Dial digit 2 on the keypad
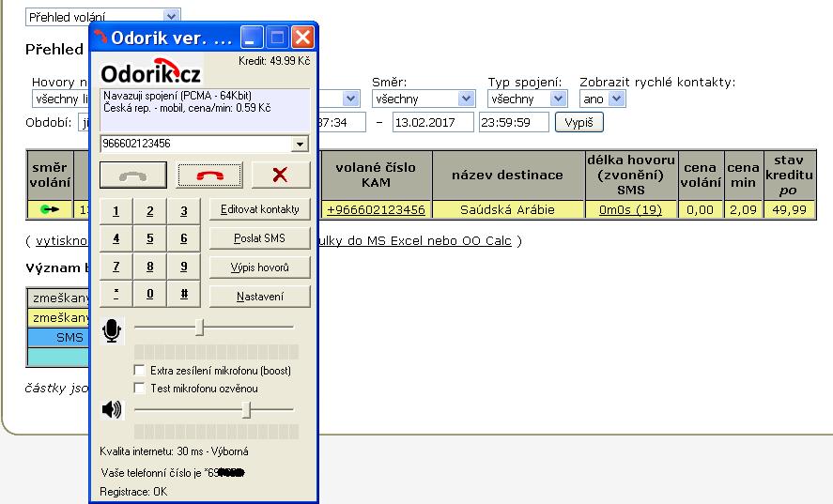The height and width of the screenshot is (504, 833). coord(150,211)
